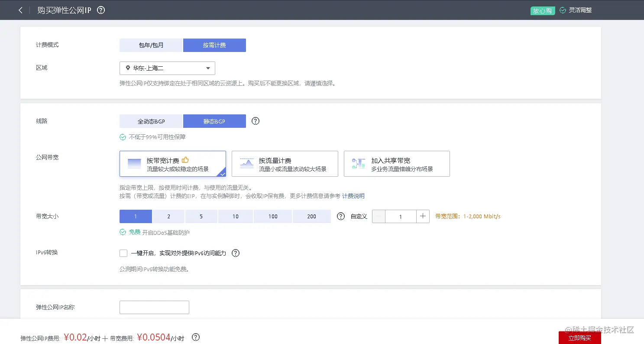The width and height of the screenshot is (644, 344).
Task: Click the 按带宽计费 card icon
Action: pos(134,164)
